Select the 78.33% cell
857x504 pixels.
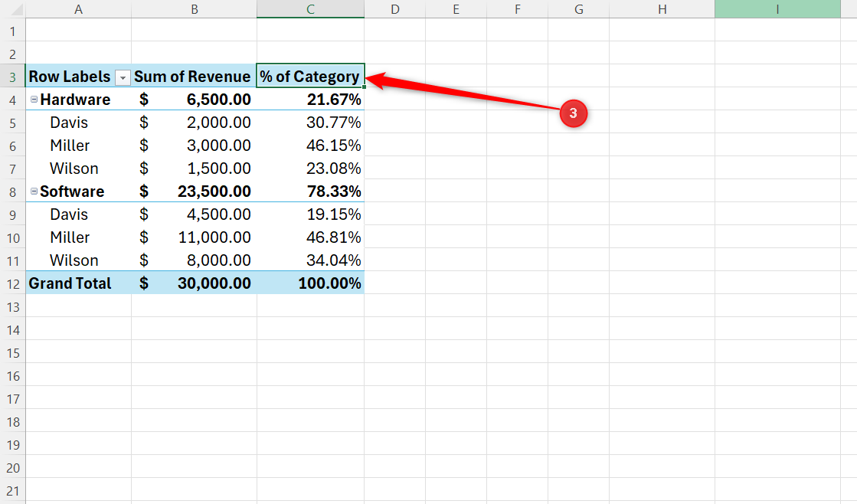click(310, 191)
